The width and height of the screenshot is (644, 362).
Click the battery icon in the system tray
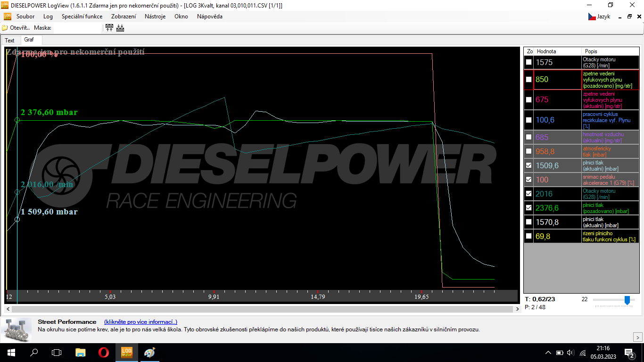coord(560,353)
